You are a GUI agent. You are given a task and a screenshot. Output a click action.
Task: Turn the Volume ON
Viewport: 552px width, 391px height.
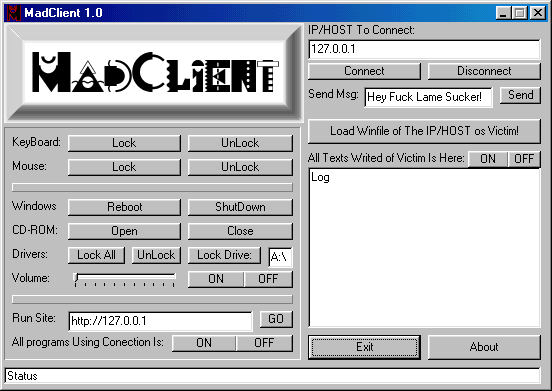[x=215, y=279]
